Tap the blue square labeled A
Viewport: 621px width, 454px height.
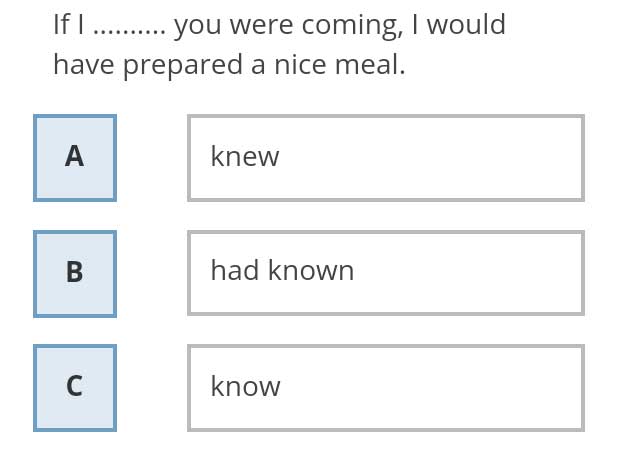[75, 158]
